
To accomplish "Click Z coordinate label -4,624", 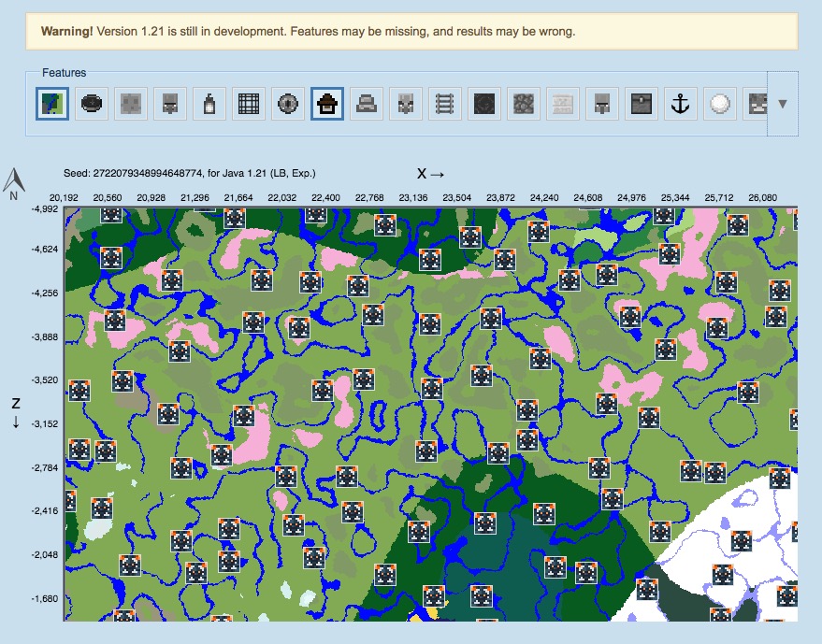I will tap(45, 250).
